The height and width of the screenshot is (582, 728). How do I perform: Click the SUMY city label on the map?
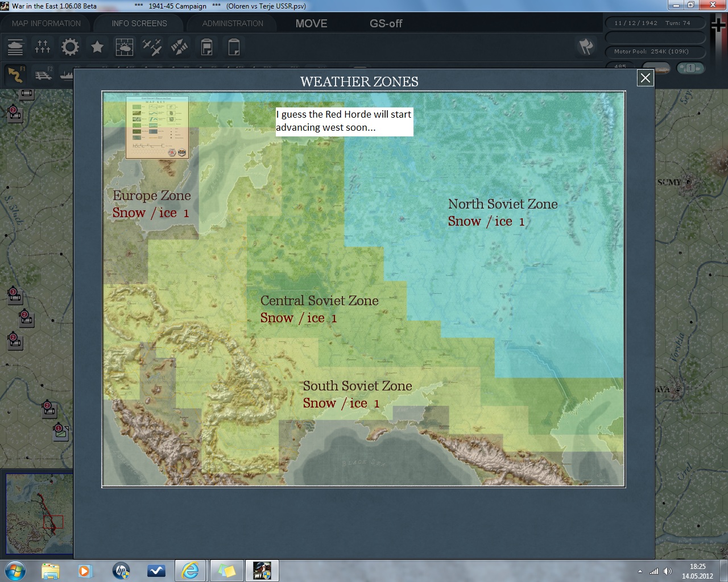pos(669,182)
